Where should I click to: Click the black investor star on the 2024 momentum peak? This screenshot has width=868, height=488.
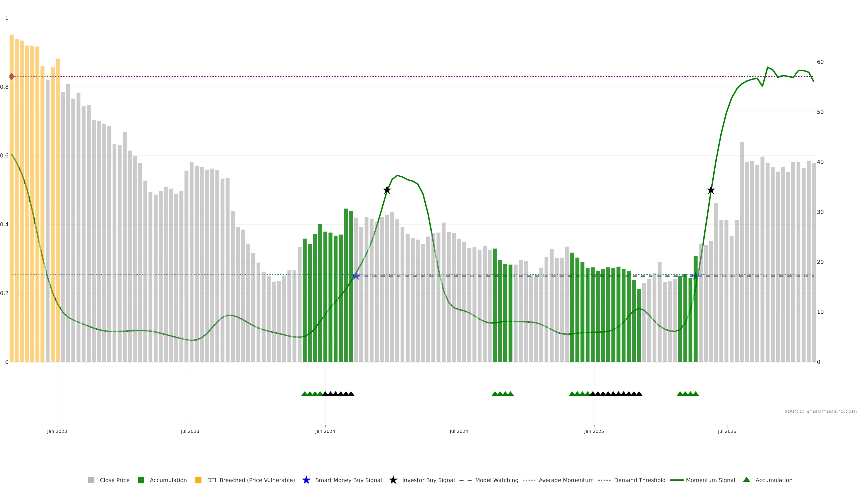pyautogui.click(x=387, y=190)
